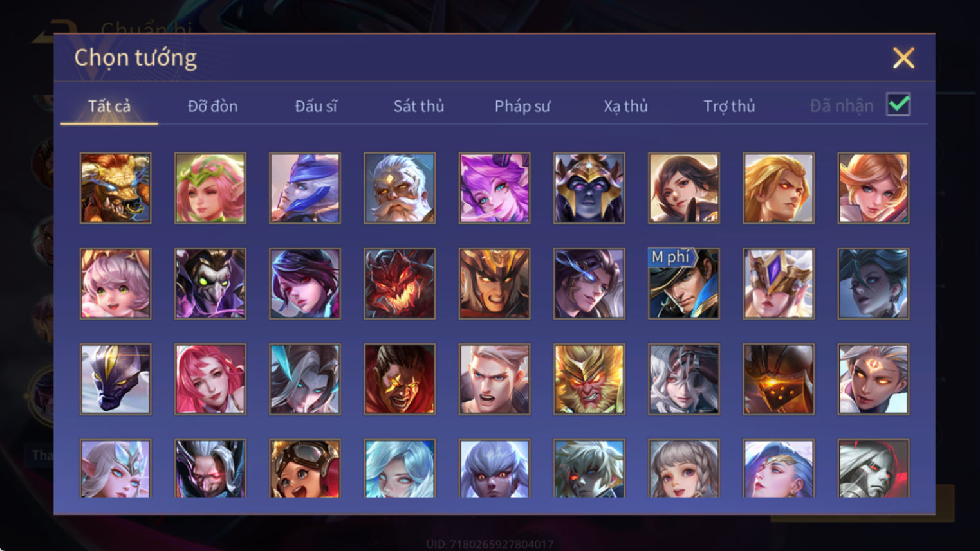Choose the white-bearded old man hero
980x551 pixels.
click(400, 188)
